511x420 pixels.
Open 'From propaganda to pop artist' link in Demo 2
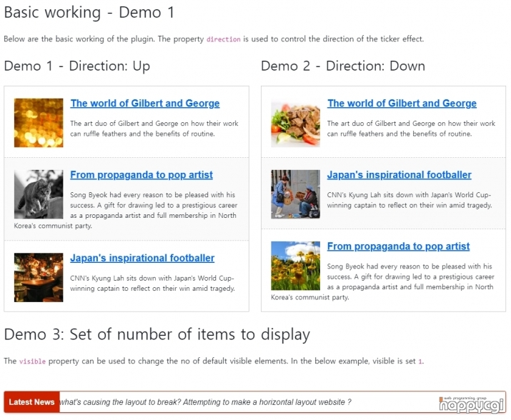(398, 246)
